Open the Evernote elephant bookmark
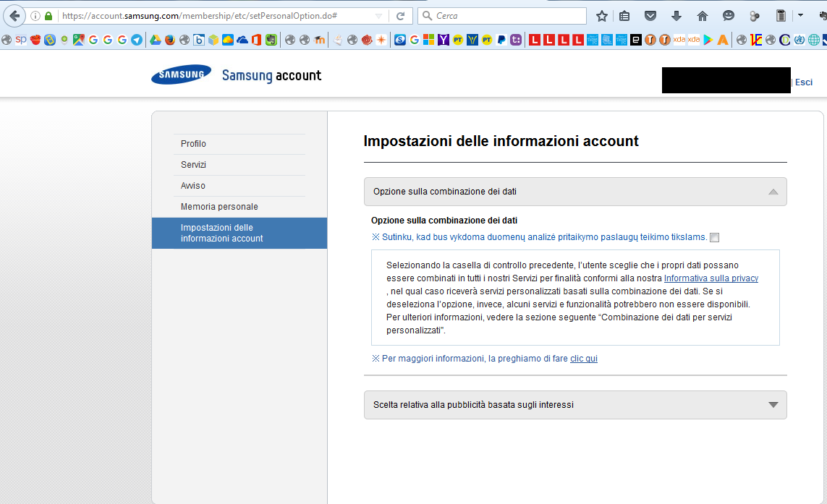Viewport: 827px width, 504px height. (271, 40)
